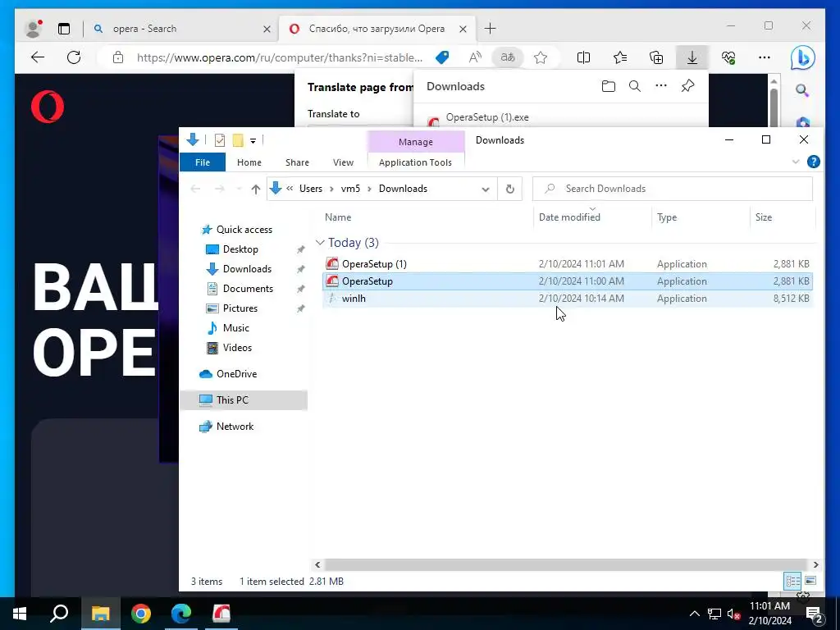Click the Manage contextual tab
The height and width of the screenshot is (630, 840).
pos(416,142)
